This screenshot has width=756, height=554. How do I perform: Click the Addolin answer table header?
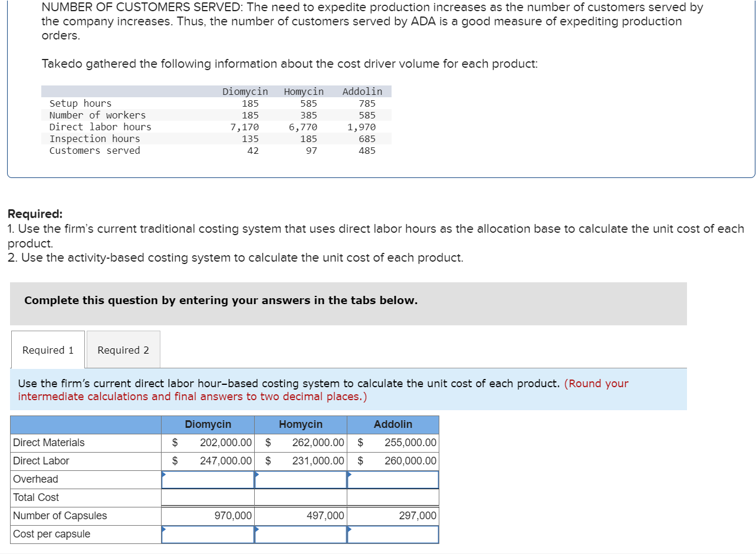coord(393,424)
